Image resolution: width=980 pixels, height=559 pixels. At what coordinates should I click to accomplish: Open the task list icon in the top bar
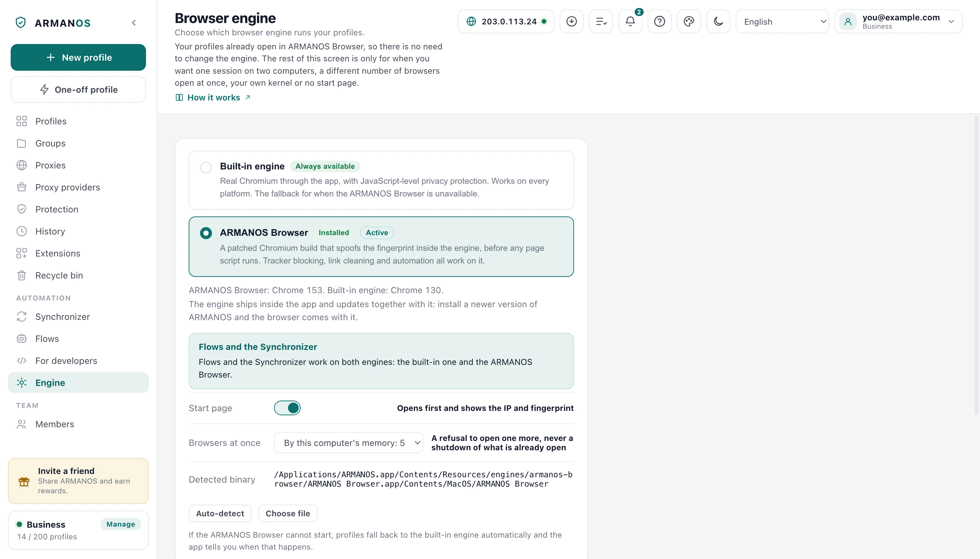(x=601, y=21)
